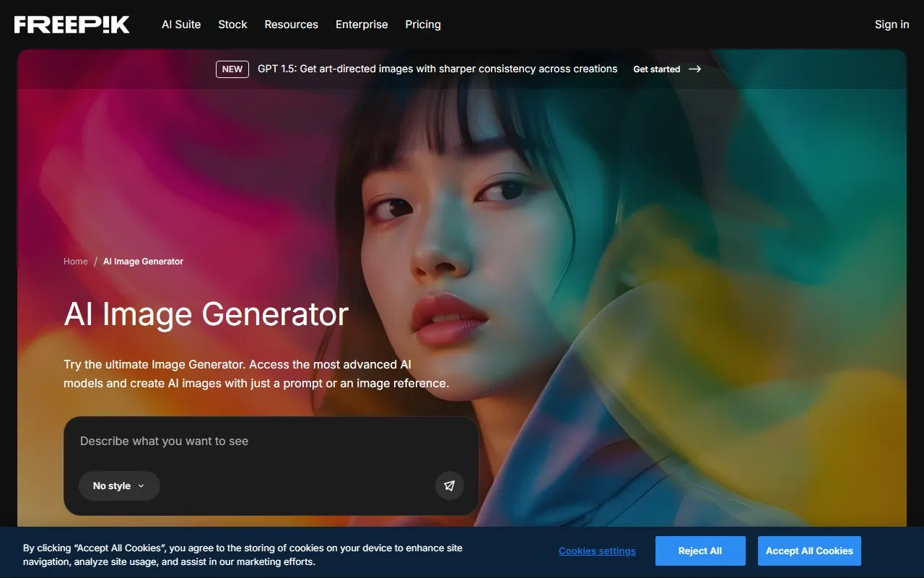Select the Enterprise tab
Viewport: 924px width, 578px height.
coord(362,24)
